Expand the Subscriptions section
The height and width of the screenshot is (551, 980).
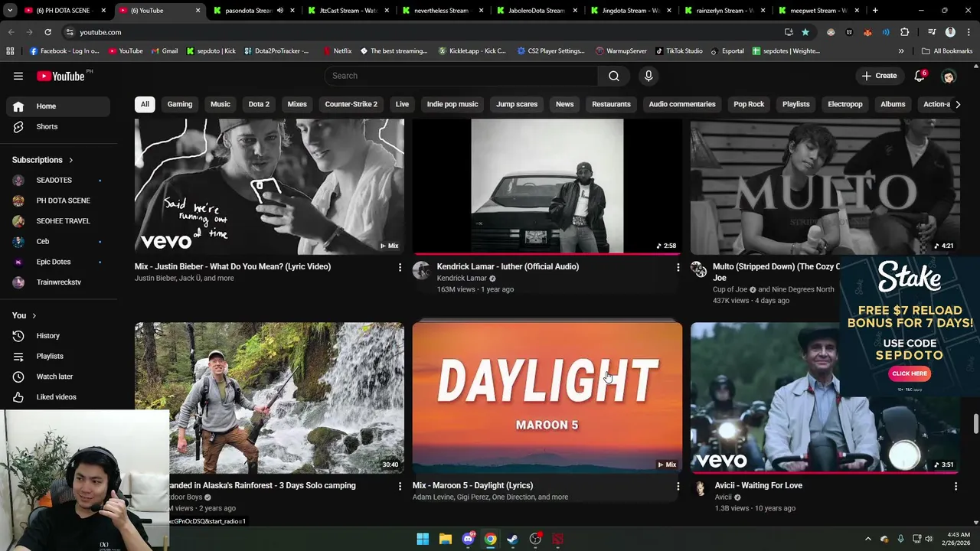tap(43, 160)
